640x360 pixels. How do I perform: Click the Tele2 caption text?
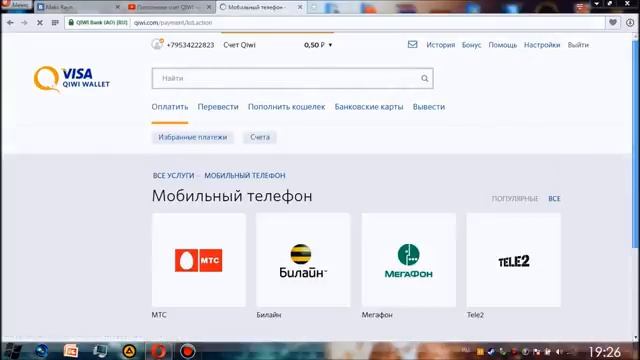(x=475, y=315)
